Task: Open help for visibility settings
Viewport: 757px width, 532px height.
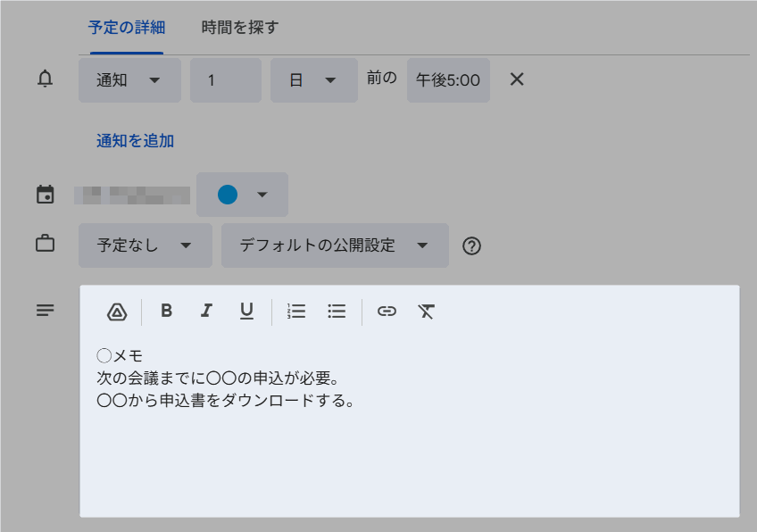Action: click(x=472, y=246)
